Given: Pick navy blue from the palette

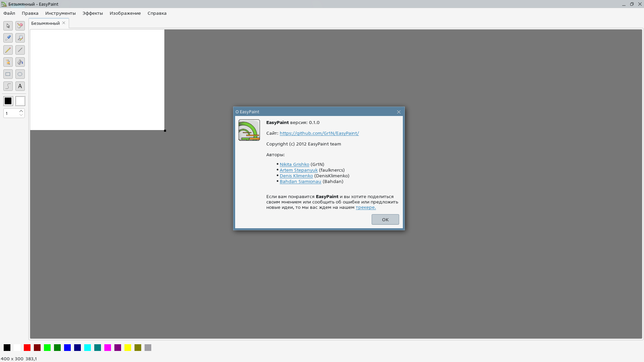Looking at the screenshot, I should pyautogui.click(x=77, y=348).
